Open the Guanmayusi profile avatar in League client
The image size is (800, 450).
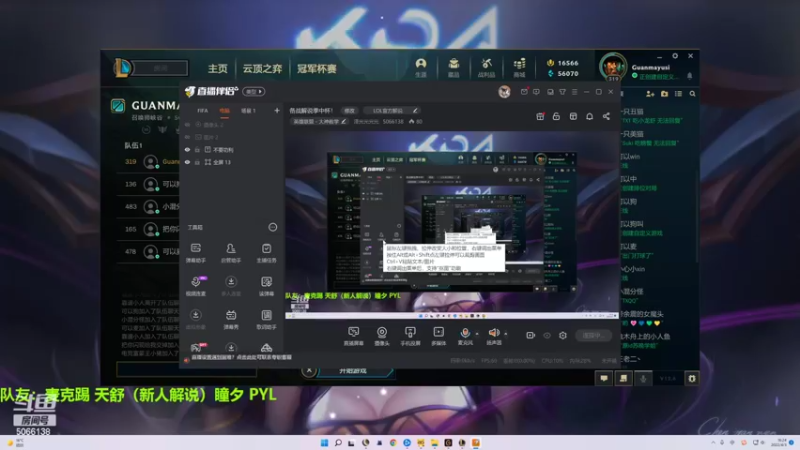(x=612, y=67)
